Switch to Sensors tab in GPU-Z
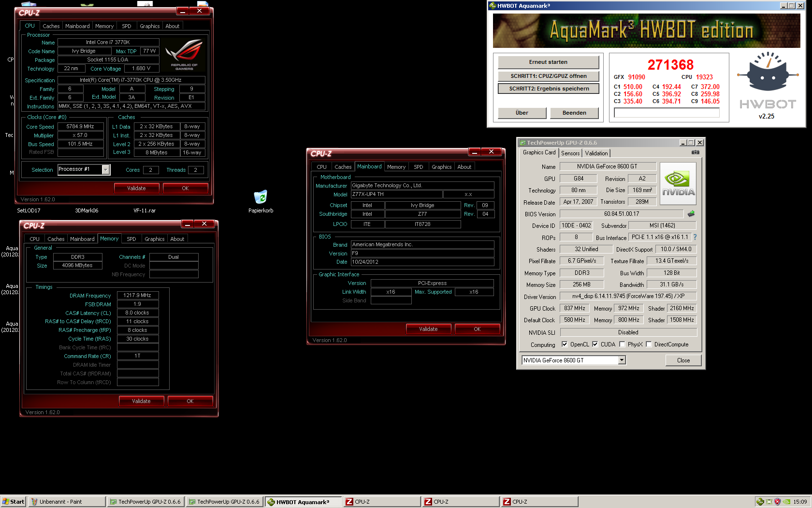Viewport: 812px width, 508px height. click(570, 153)
